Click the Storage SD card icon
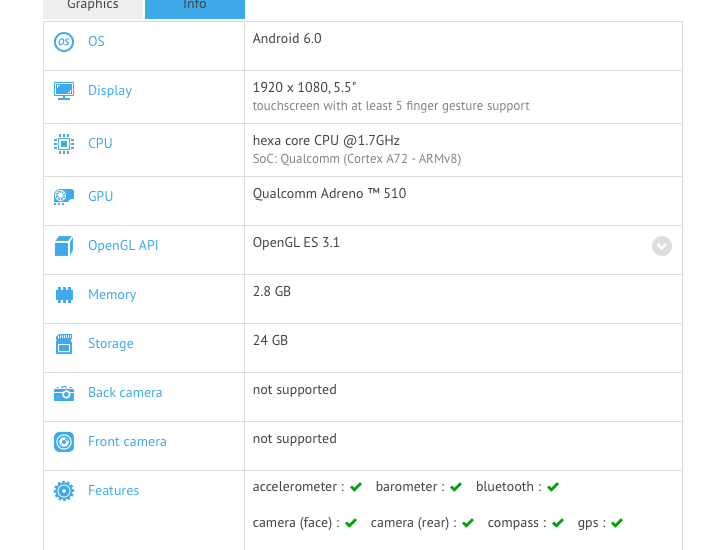Viewport: 707px width, 550px height. 64,343
